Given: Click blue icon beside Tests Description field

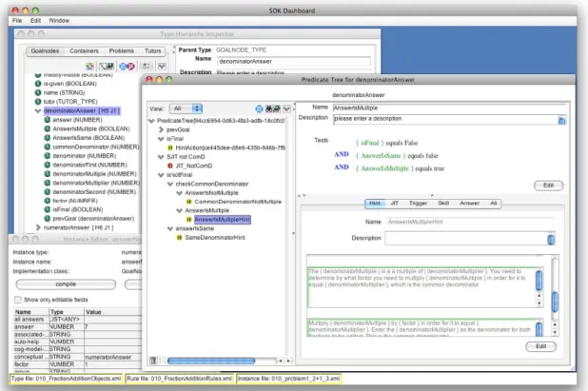Looking at the screenshot, I should coord(561,120).
